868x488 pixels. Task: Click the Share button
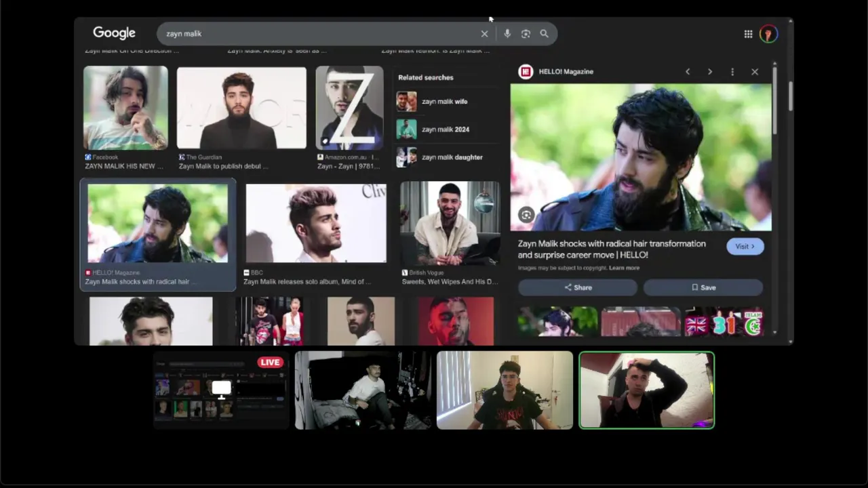(578, 287)
